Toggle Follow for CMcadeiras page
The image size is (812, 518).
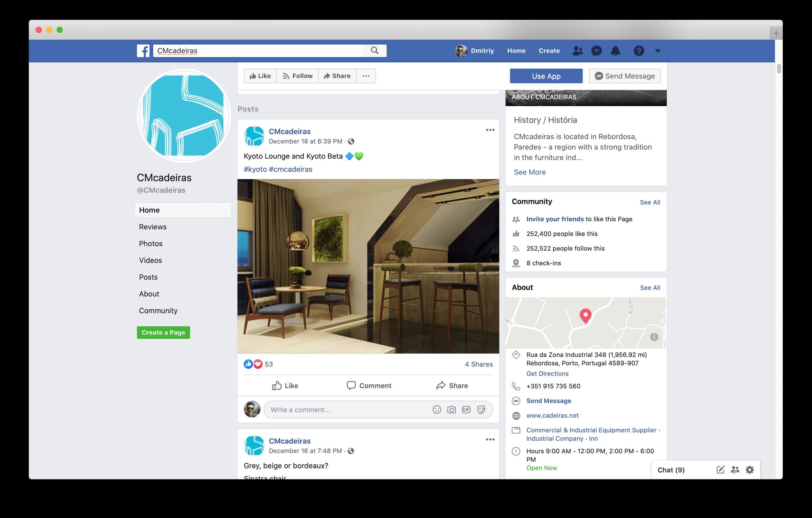click(297, 76)
